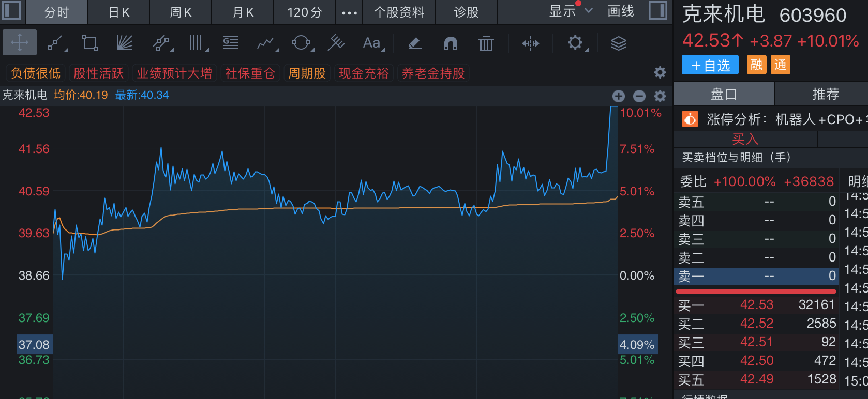Open the layers stack icon

[618, 43]
